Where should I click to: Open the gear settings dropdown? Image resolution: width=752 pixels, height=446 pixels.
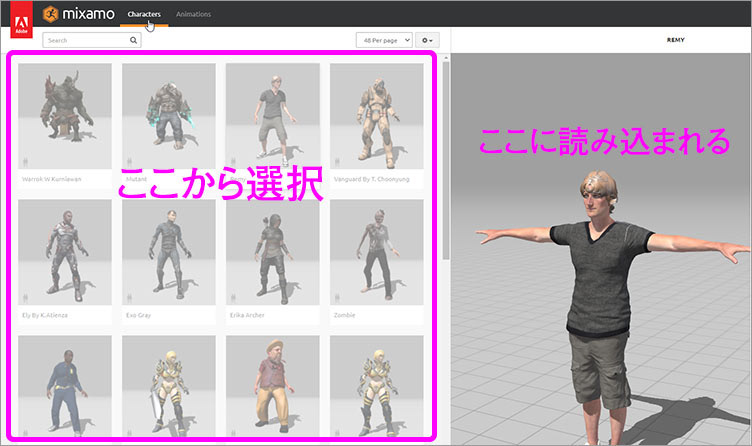(x=427, y=40)
